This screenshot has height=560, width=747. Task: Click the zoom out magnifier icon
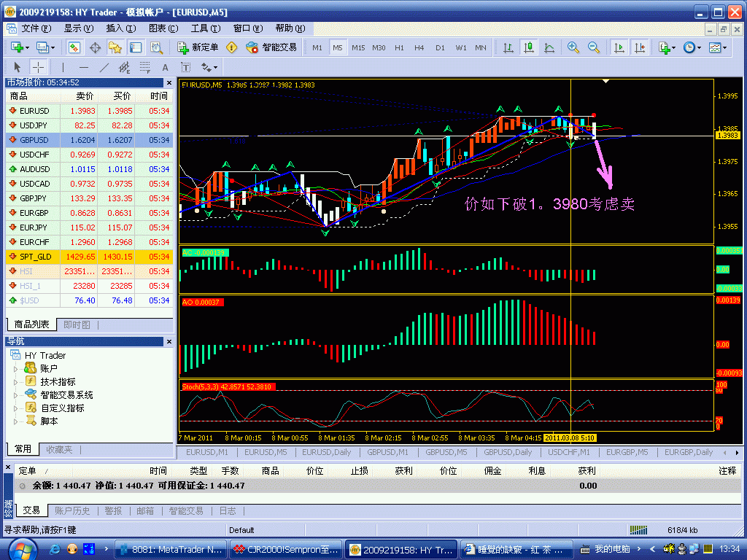(x=594, y=47)
